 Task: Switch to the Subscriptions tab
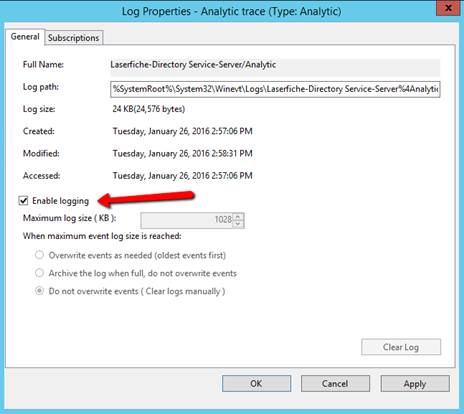point(73,38)
